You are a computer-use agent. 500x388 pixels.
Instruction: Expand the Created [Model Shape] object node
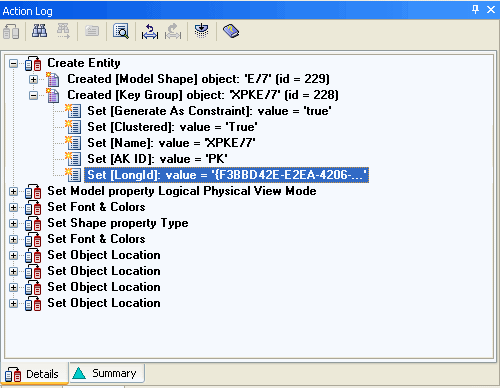click(33, 79)
